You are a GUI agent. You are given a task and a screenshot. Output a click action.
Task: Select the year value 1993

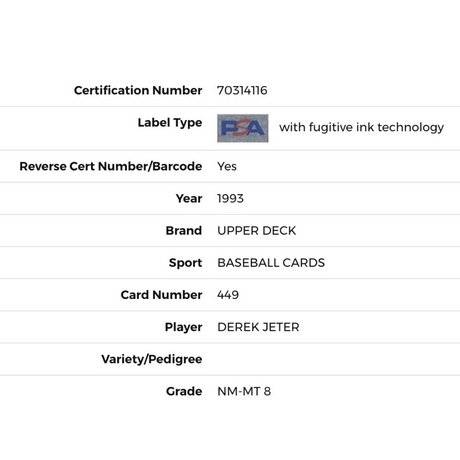pos(230,199)
